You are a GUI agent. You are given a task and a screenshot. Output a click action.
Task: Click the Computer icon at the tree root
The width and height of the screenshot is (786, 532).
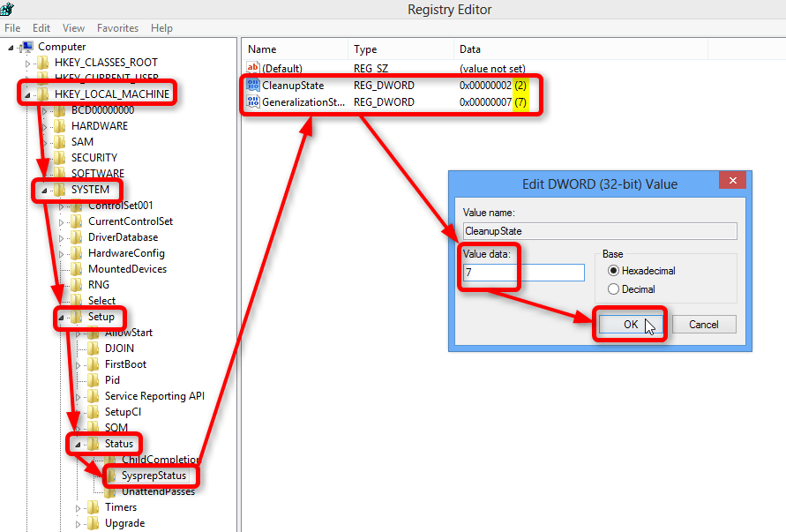(26, 46)
